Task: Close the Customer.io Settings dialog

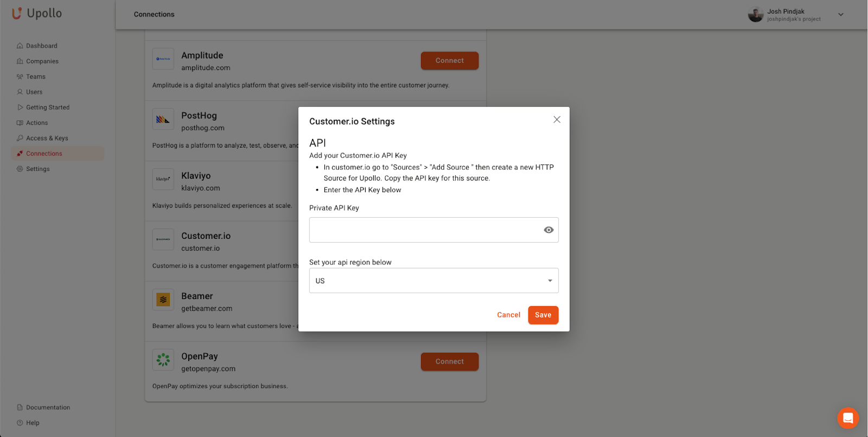Action: [x=557, y=119]
